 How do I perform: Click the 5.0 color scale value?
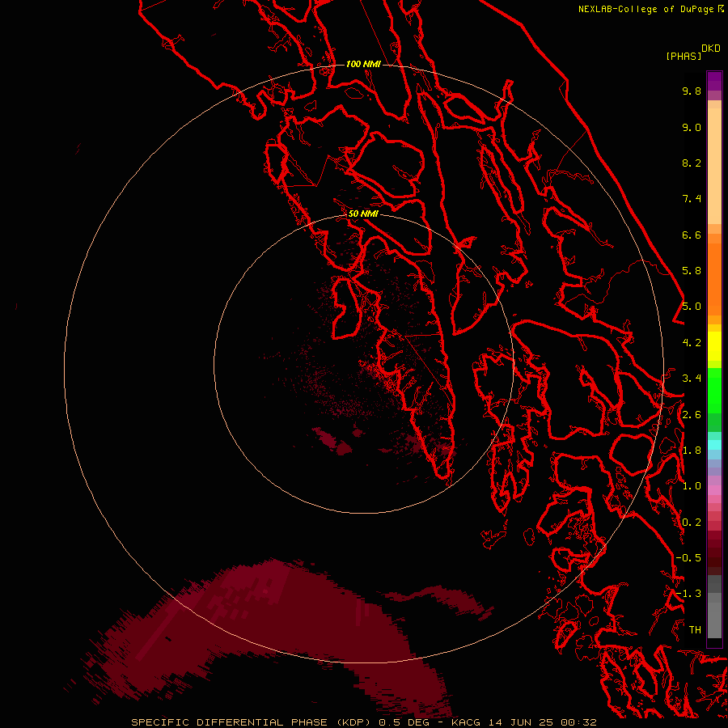(x=692, y=307)
